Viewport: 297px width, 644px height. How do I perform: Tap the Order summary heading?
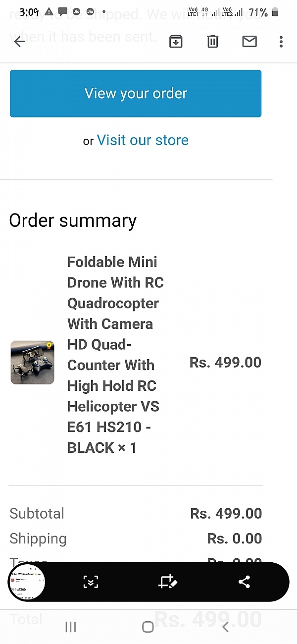point(73,221)
